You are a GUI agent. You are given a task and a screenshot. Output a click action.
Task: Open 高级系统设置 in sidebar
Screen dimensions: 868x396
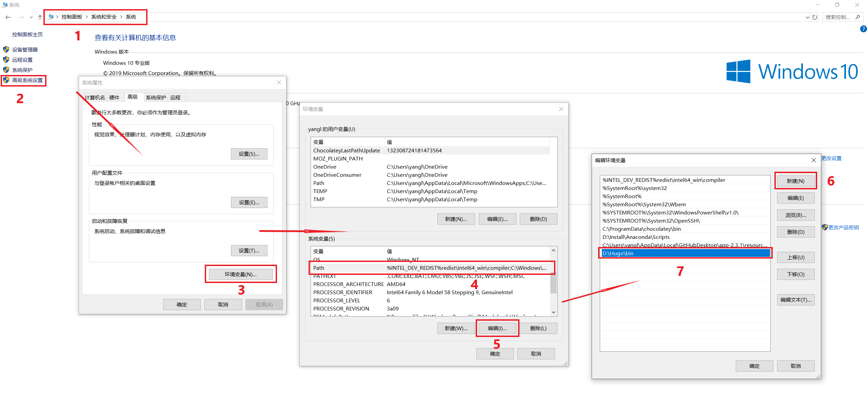27,80
